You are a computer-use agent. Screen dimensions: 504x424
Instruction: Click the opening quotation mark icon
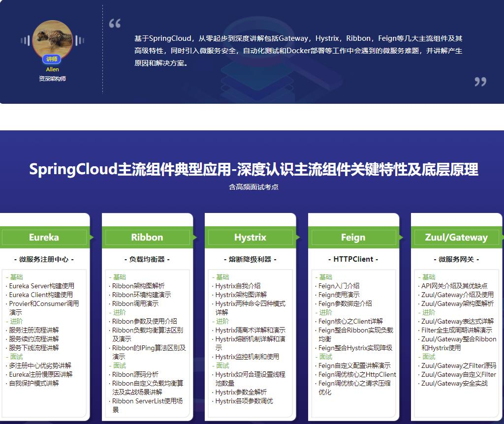115,23
